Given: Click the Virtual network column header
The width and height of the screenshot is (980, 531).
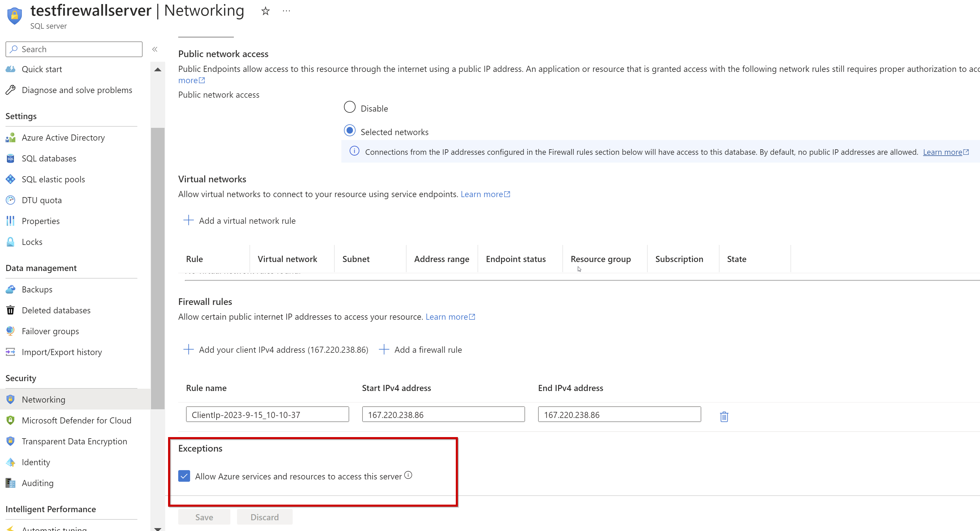Looking at the screenshot, I should pyautogui.click(x=287, y=259).
